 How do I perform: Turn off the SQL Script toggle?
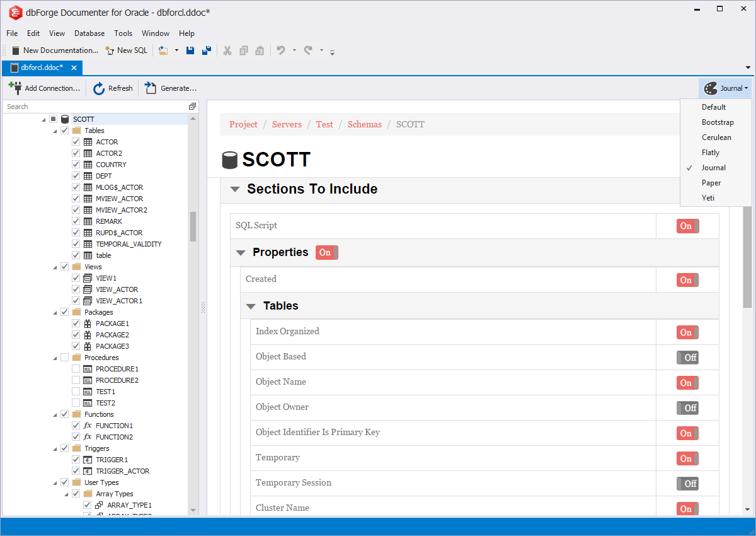tap(687, 226)
